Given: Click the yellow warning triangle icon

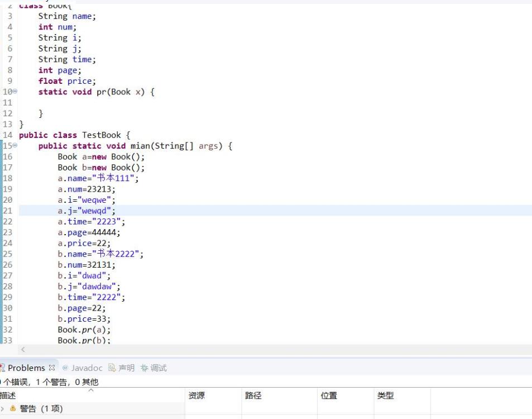Looking at the screenshot, I should coord(13,408).
